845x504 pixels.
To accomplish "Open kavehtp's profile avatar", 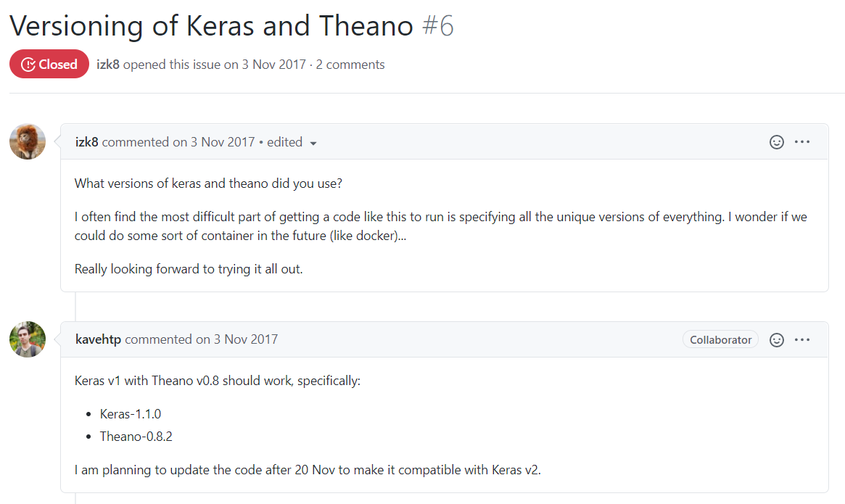I will (27, 339).
